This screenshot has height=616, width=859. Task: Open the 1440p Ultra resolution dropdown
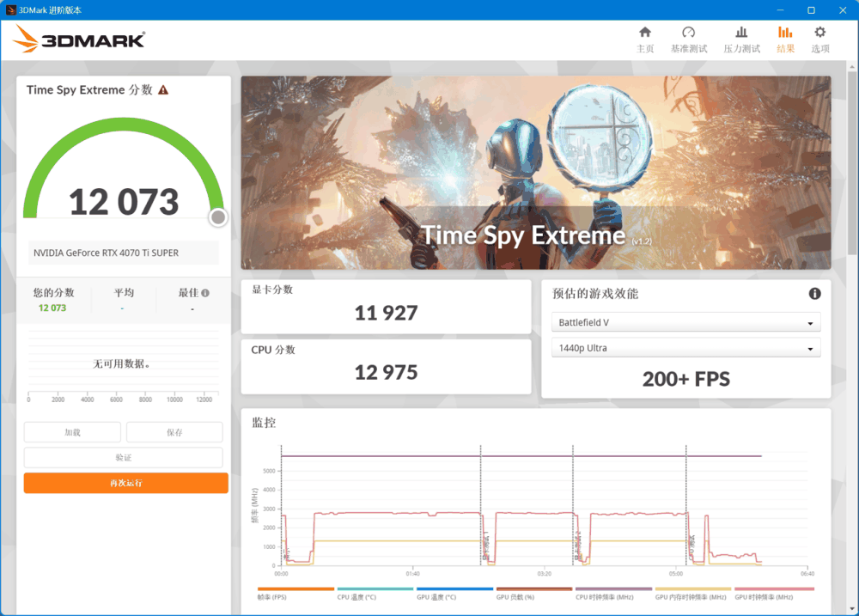(x=685, y=347)
